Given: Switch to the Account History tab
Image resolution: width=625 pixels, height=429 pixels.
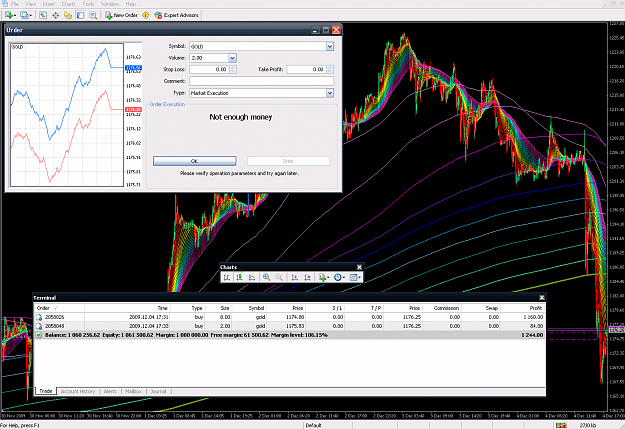Looking at the screenshot, I should click(78, 392).
